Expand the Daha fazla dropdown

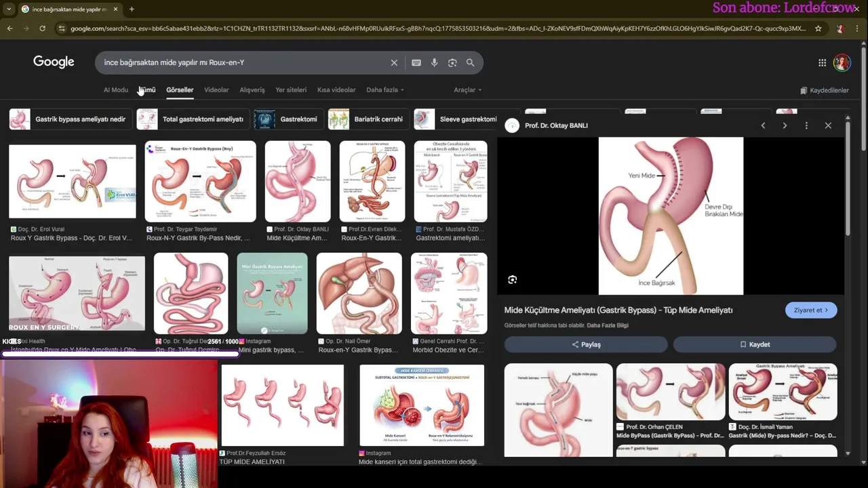coord(385,89)
